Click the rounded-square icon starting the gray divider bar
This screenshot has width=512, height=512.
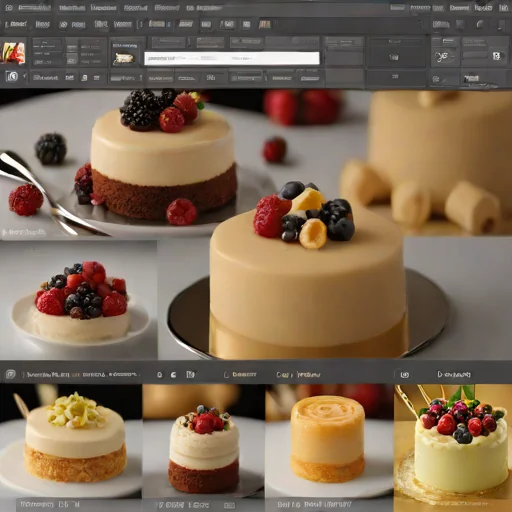tap(10, 374)
